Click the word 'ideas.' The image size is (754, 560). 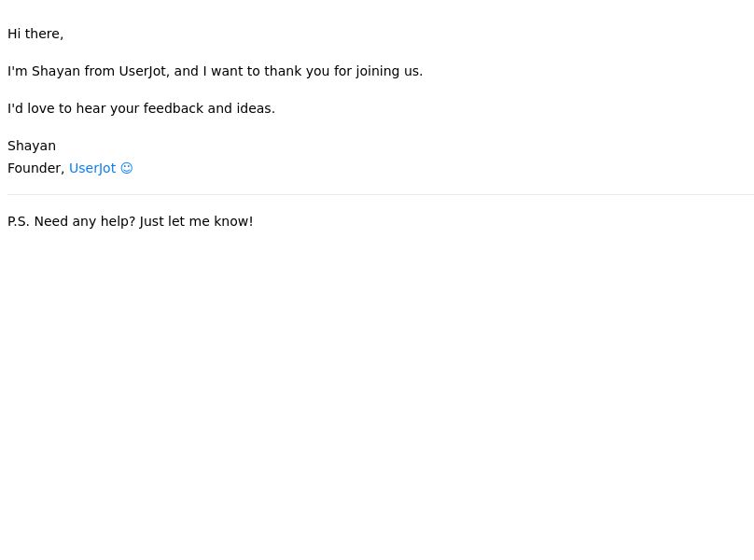pyautogui.click(x=256, y=108)
